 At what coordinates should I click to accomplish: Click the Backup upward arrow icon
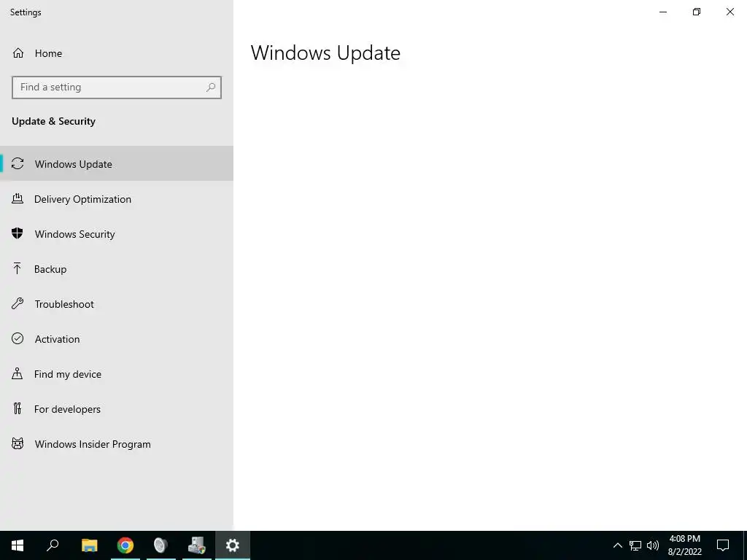click(18, 268)
